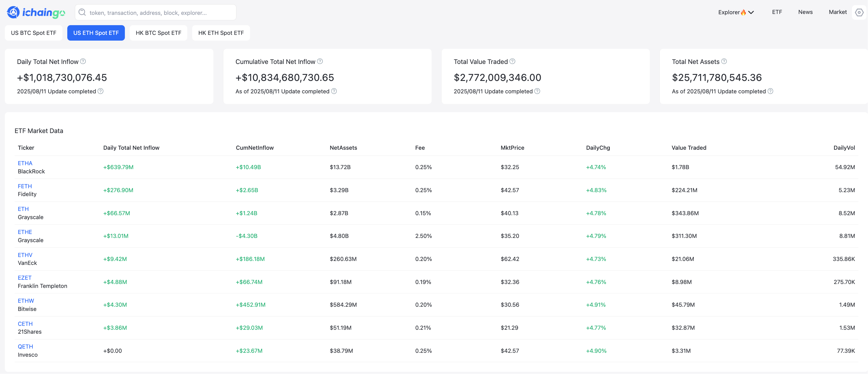Click info icon after cumulative inflow update date
868x374 pixels.
tap(334, 91)
